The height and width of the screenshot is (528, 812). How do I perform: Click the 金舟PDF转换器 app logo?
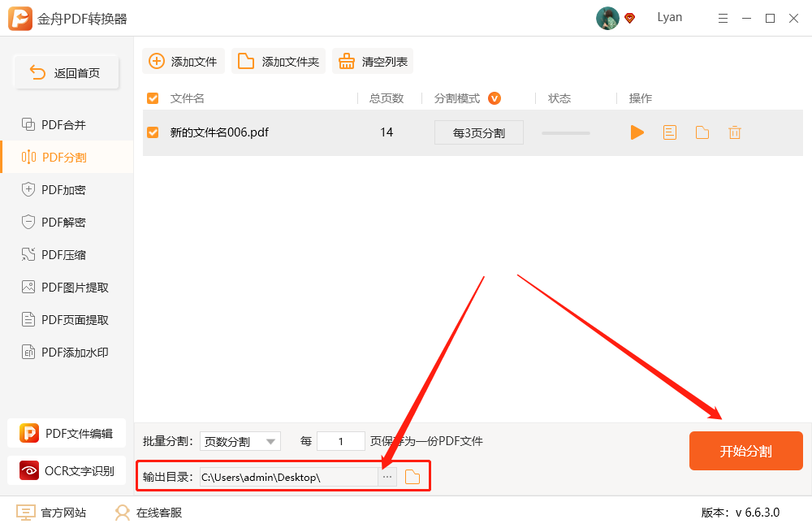point(20,19)
